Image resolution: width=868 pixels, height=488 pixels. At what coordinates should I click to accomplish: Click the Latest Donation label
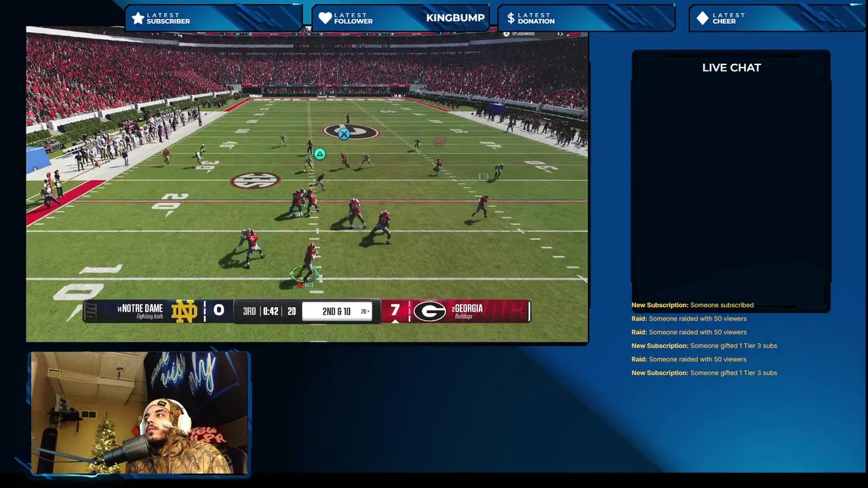536,18
